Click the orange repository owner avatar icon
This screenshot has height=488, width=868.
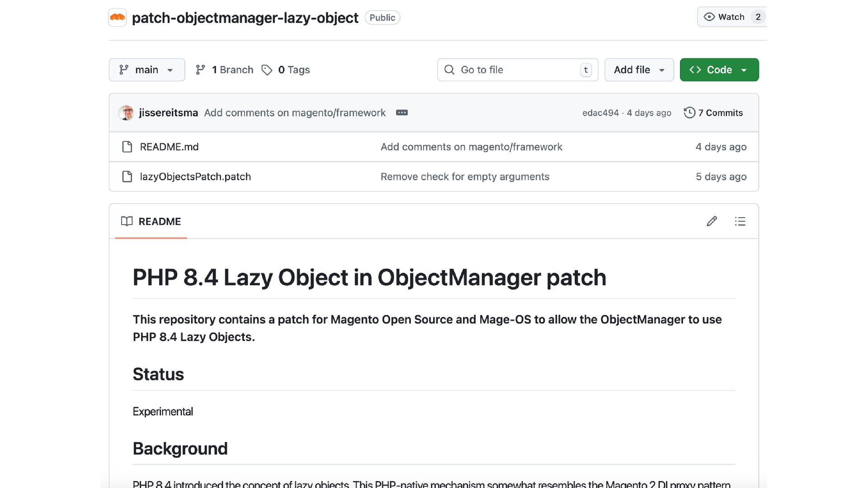tap(118, 18)
